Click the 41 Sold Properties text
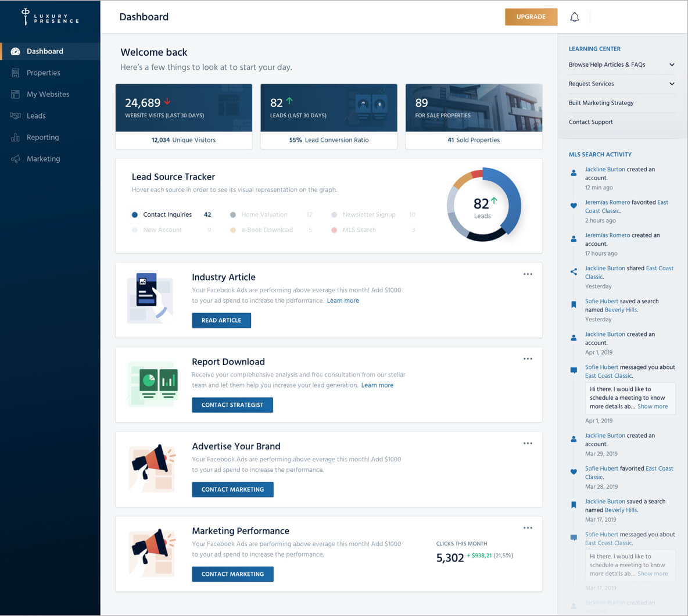688x616 pixels. [x=474, y=141]
